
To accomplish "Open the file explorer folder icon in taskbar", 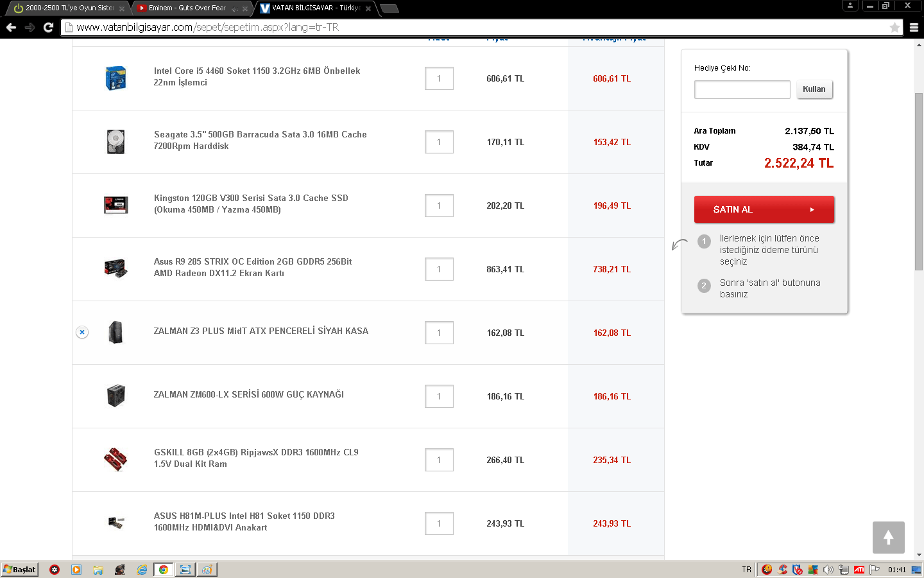I will point(98,570).
